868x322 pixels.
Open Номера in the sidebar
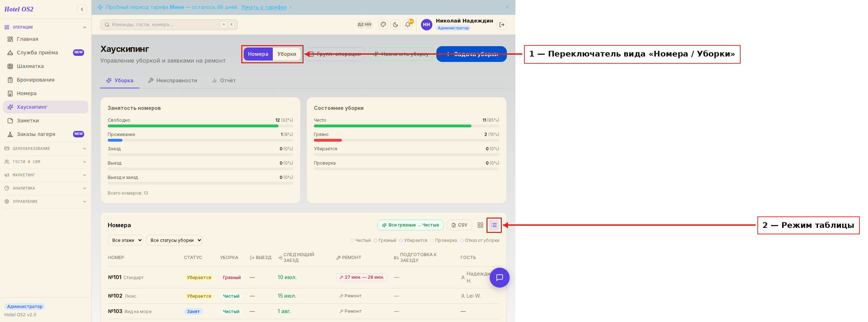(x=45, y=93)
